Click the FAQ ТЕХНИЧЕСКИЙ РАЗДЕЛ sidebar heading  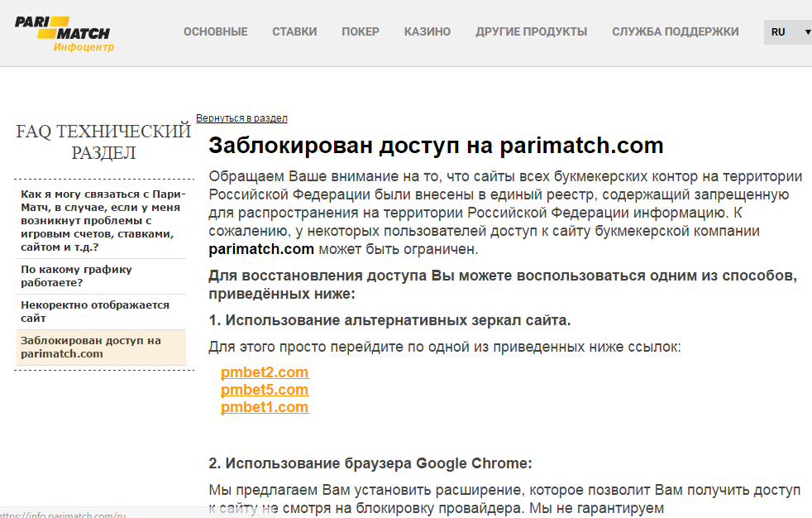(103, 142)
